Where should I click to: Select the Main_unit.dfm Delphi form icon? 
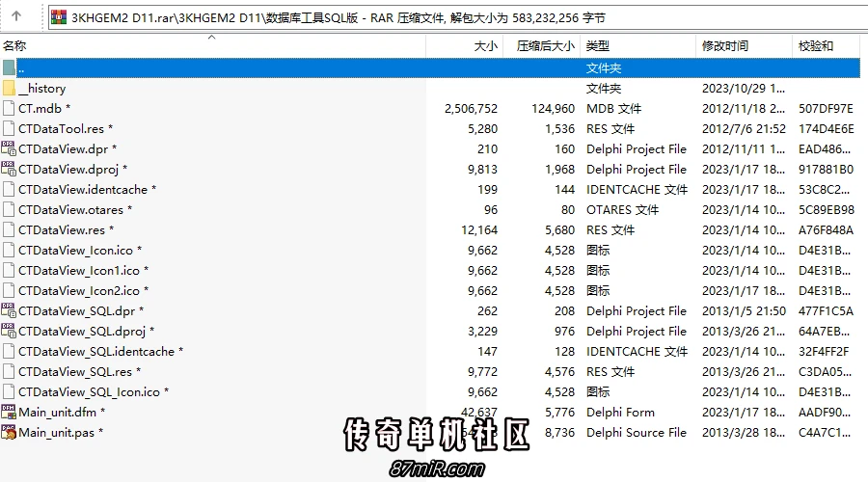click(x=9, y=413)
